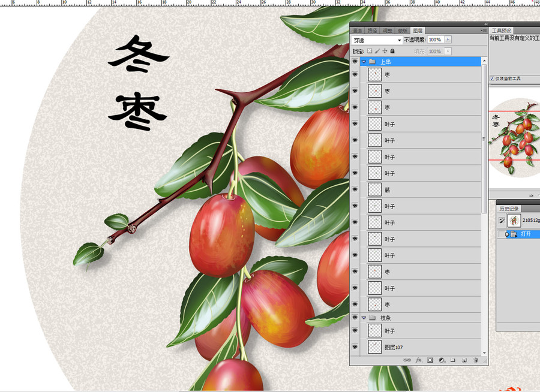
Task: Uncheck the 仅限当前工具 checkbox
Action: (492, 79)
